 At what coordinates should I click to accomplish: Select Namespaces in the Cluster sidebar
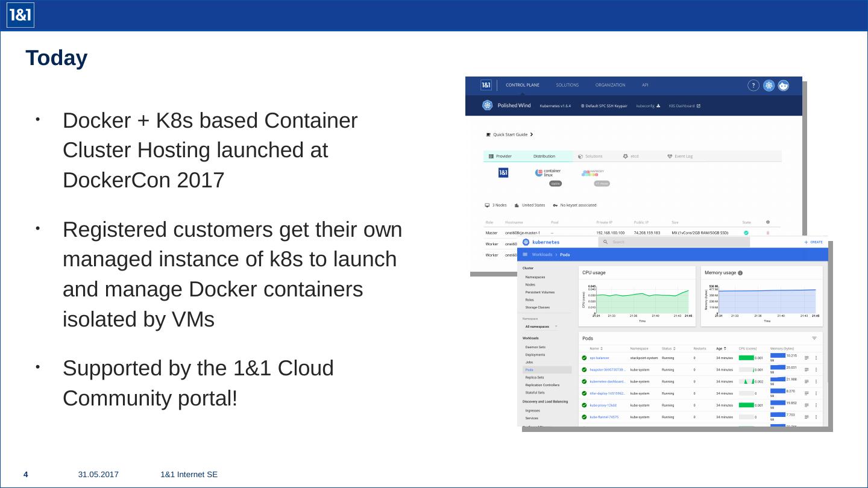[535, 277]
